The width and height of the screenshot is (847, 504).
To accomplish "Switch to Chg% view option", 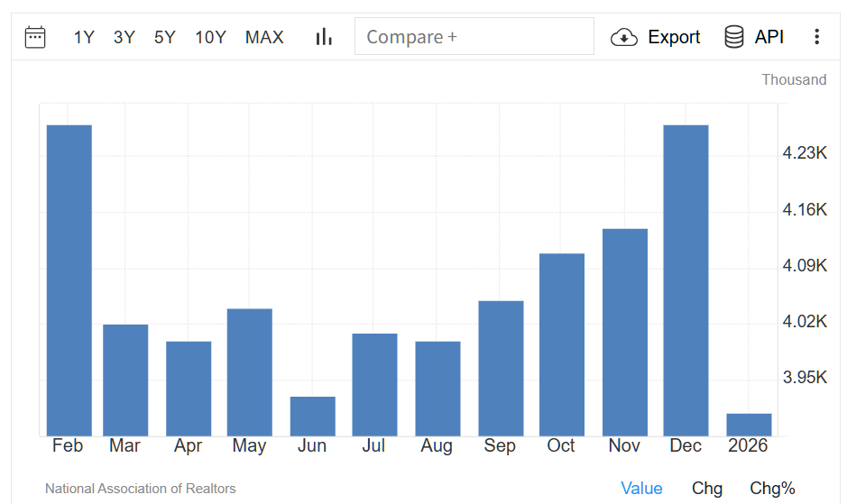I will click(772, 488).
